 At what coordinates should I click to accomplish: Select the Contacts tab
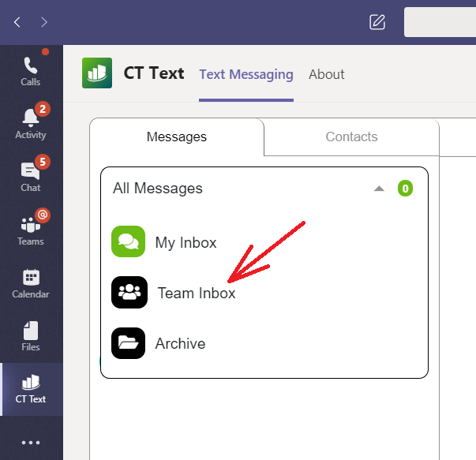tap(351, 137)
